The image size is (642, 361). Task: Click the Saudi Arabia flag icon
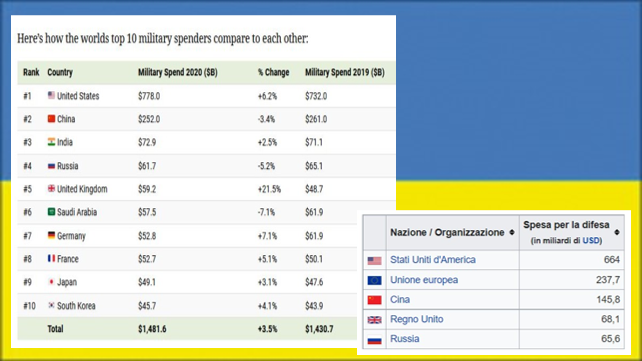[51, 212]
